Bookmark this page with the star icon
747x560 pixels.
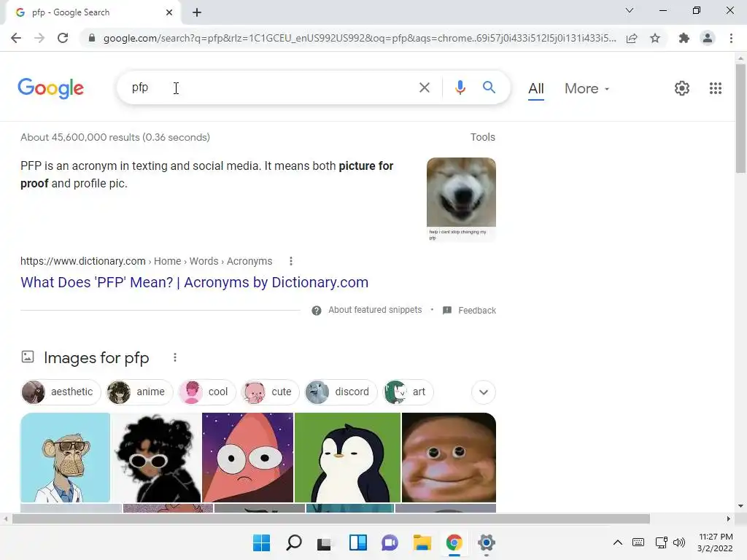tap(655, 38)
